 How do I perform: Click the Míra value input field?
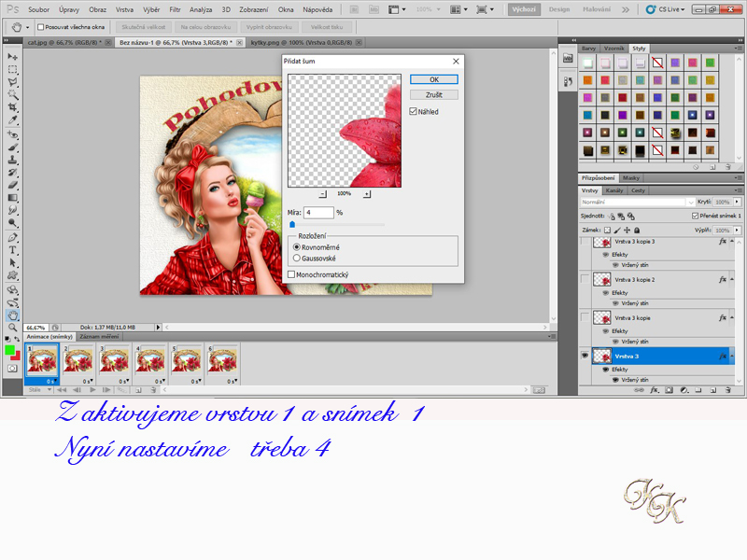tap(318, 213)
